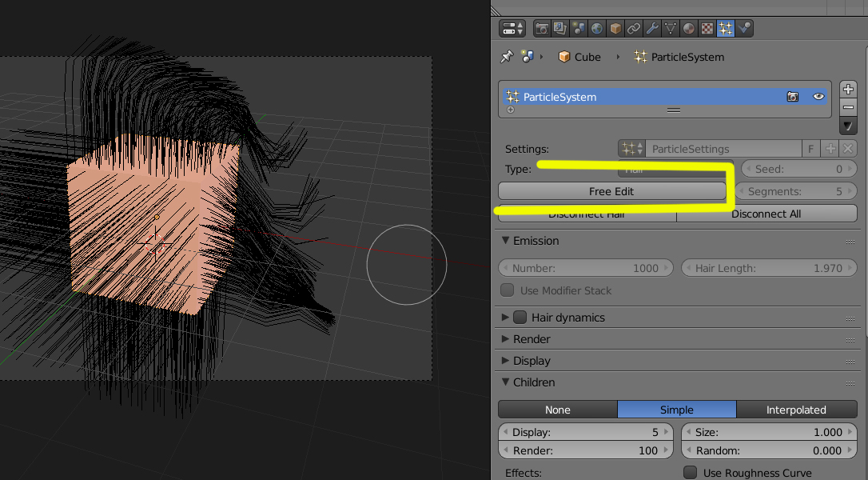This screenshot has width=868, height=480.
Task: Open the Material properties sphere tab
Action: coord(689,29)
